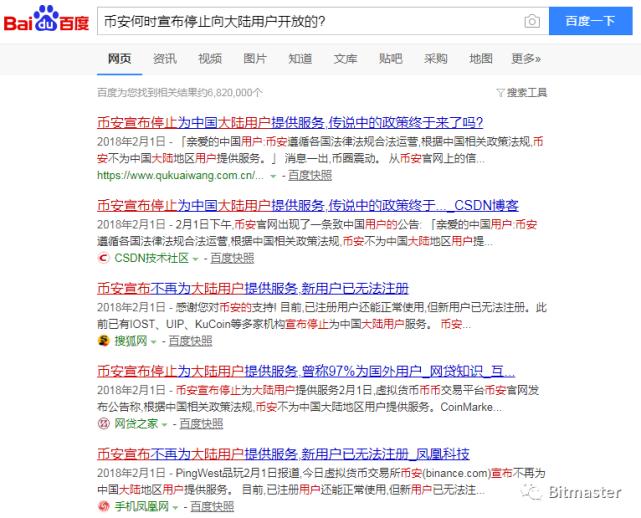Screen dimensions: 641x518
Task: Select the 网页 tab
Action: point(119,59)
